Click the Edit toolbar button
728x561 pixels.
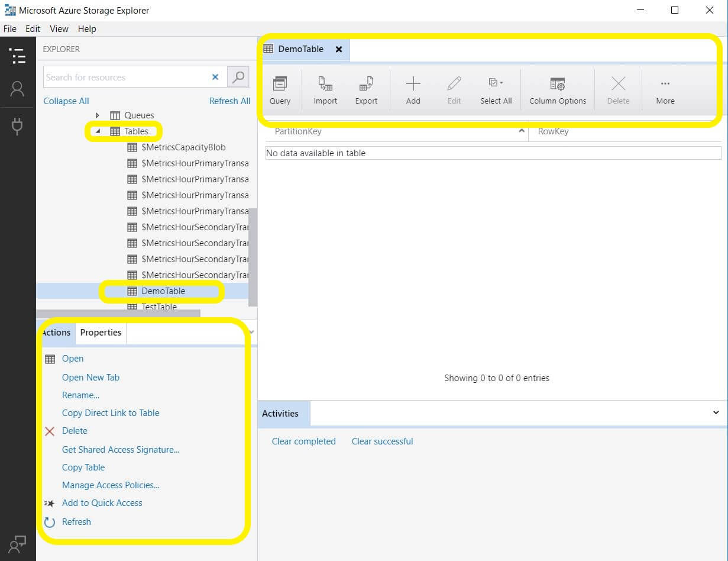(x=454, y=91)
